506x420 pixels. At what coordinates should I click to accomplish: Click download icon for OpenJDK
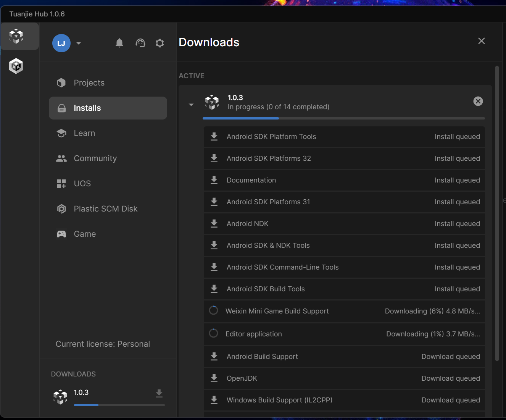214,378
